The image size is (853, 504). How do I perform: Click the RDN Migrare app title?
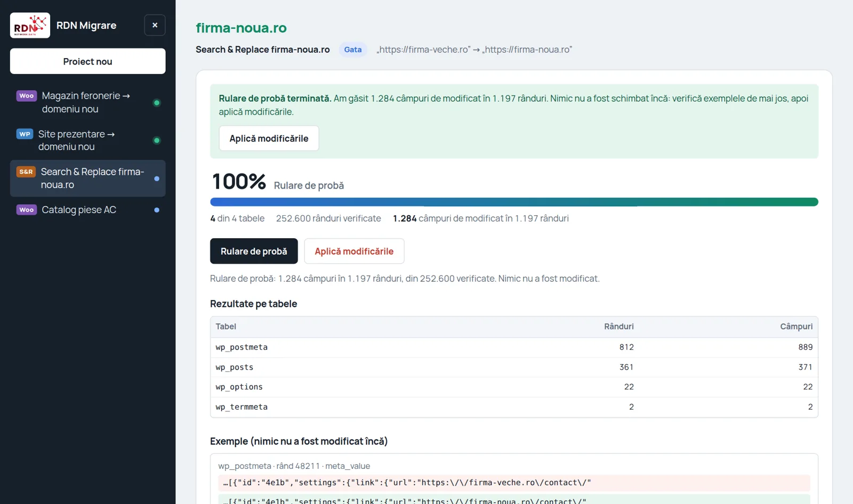tap(86, 26)
